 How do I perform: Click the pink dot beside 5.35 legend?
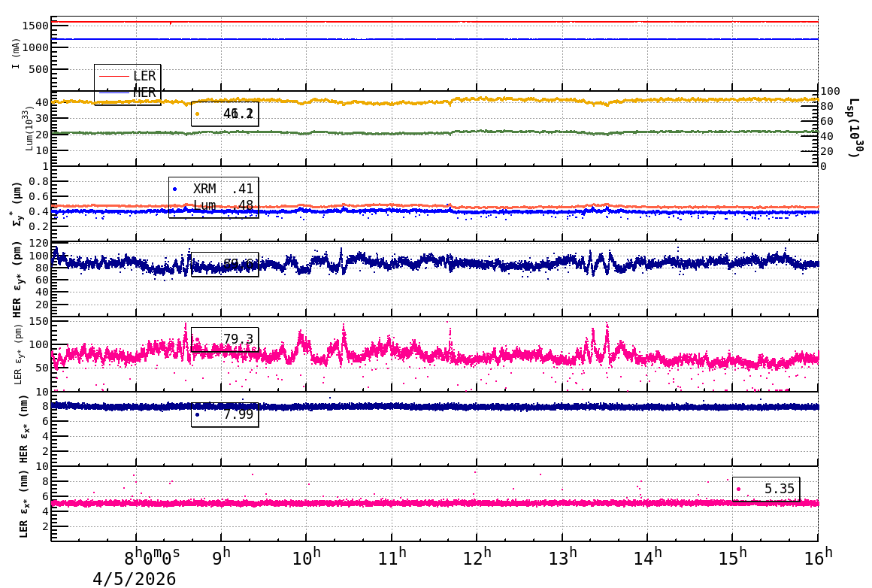pyautogui.click(x=738, y=489)
